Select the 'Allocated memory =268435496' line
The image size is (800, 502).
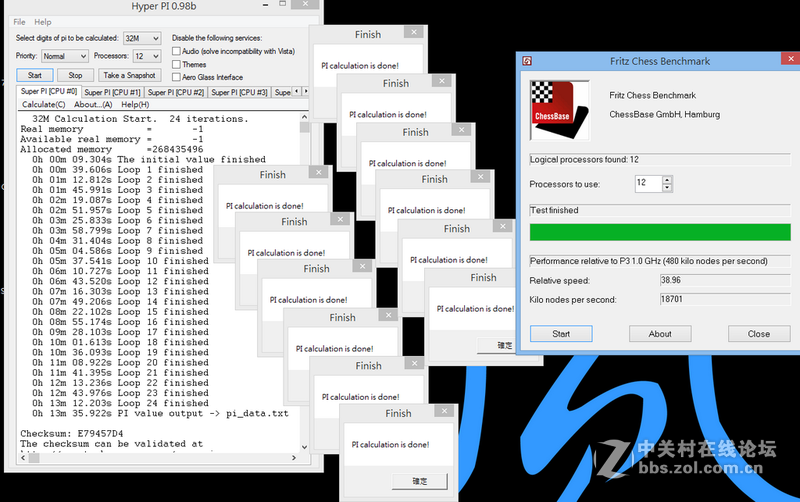coord(112,149)
